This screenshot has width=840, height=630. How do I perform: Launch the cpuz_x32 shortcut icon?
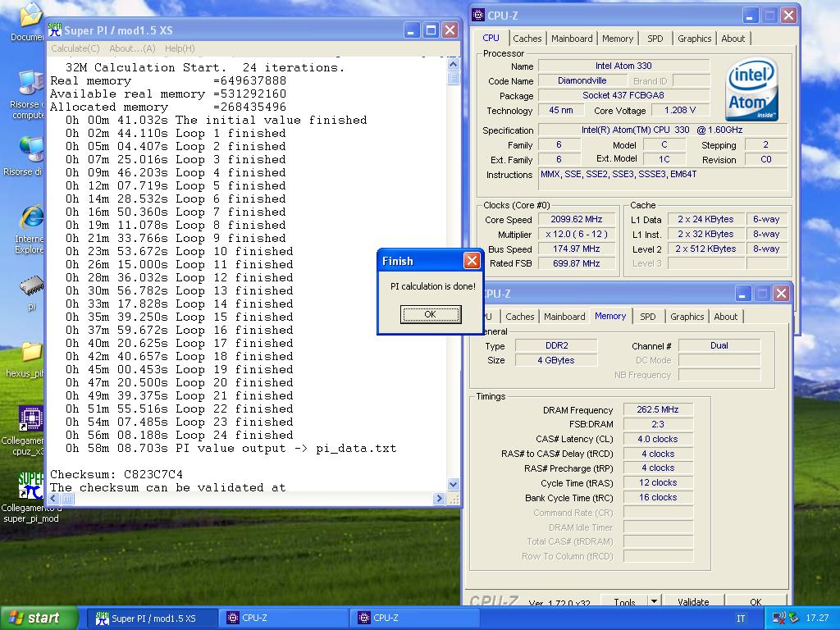tap(31, 418)
